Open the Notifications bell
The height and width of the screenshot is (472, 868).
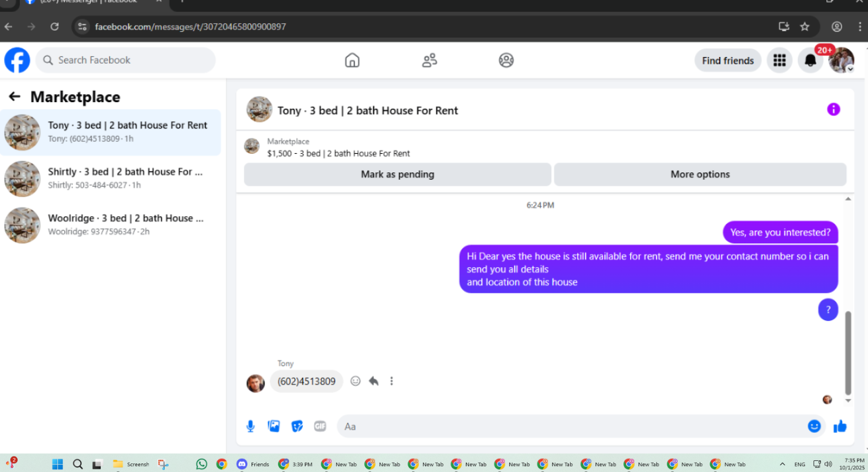(x=810, y=60)
